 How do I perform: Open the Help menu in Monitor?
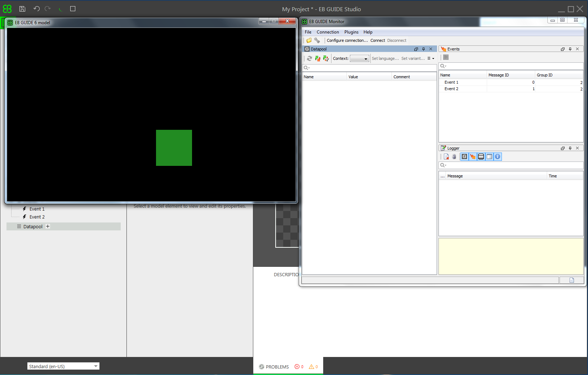coord(368,32)
